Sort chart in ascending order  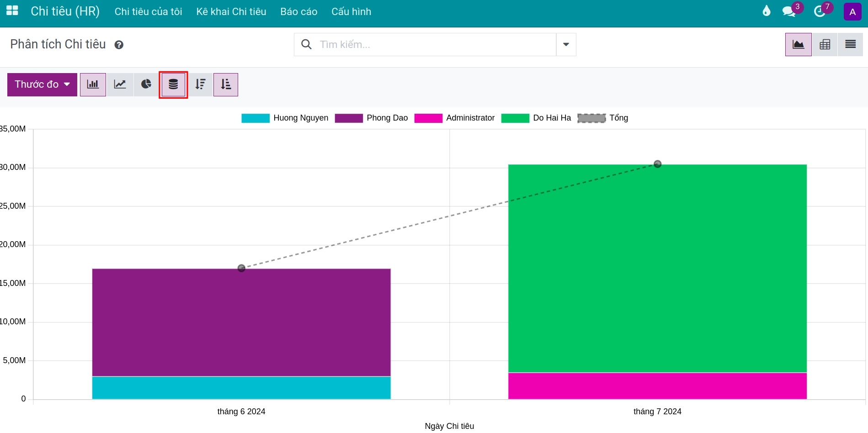click(226, 84)
